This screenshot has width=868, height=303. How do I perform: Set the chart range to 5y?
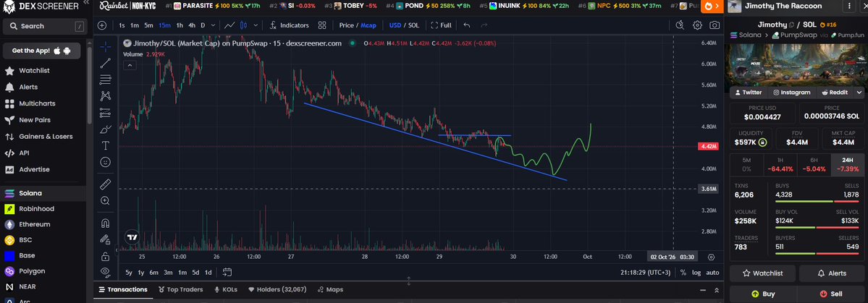coord(128,272)
